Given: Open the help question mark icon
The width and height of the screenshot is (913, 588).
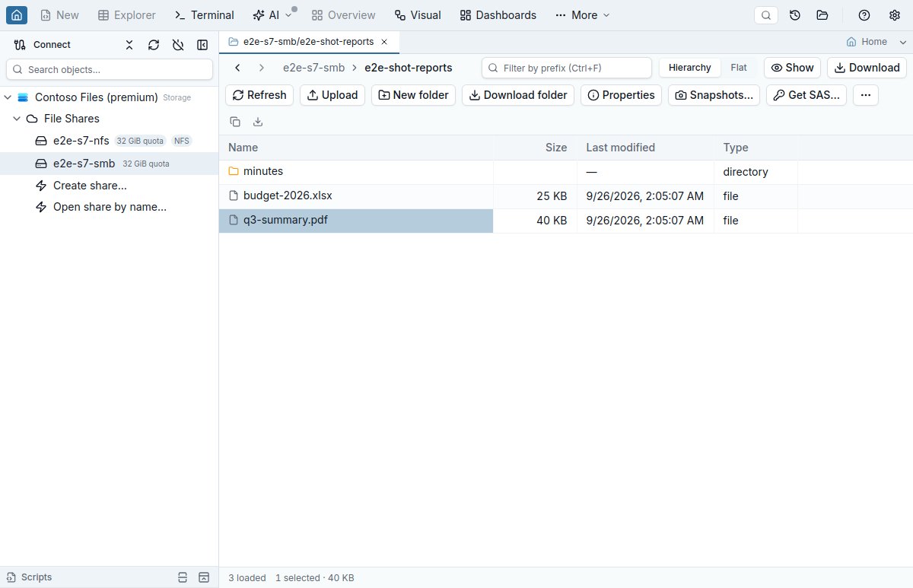Looking at the screenshot, I should click(864, 15).
